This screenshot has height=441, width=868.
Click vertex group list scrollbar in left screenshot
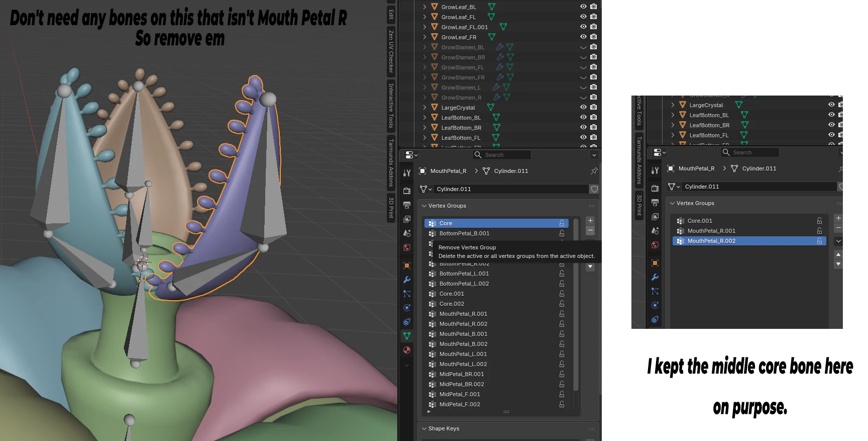(576, 304)
